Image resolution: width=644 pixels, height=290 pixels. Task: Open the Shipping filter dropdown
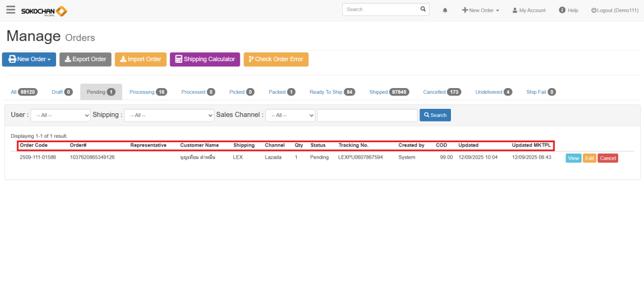click(169, 115)
